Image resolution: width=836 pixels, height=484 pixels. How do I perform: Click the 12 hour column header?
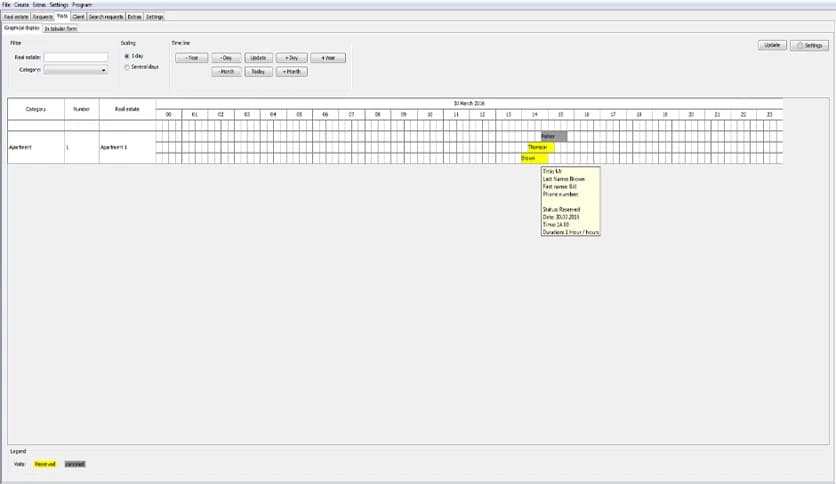click(482, 115)
